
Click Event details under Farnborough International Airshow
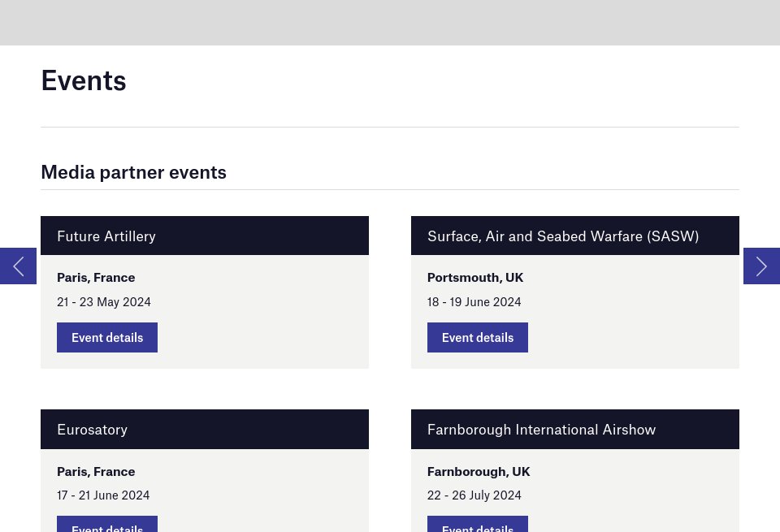(x=478, y=526)
